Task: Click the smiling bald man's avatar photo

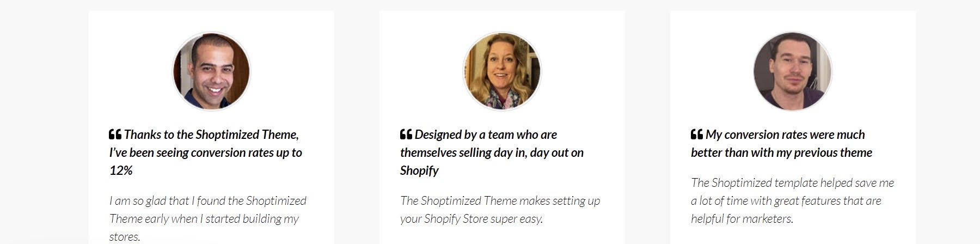Action: pyautogui.click(x=211, y=71)
